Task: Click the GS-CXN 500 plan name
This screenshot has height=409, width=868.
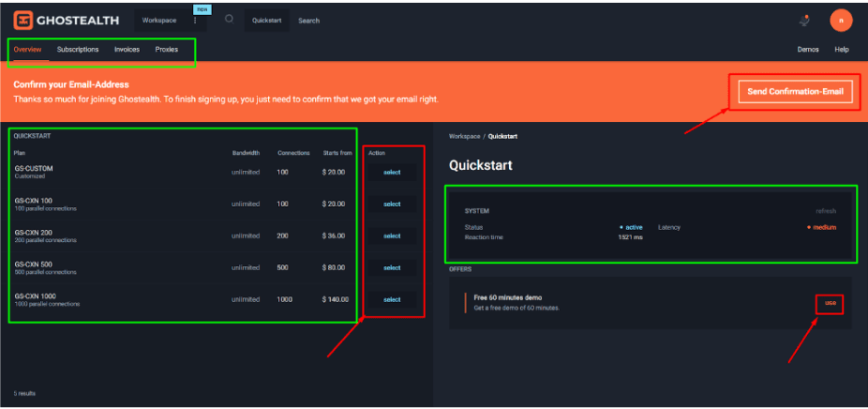Action: tap(33, 265)
